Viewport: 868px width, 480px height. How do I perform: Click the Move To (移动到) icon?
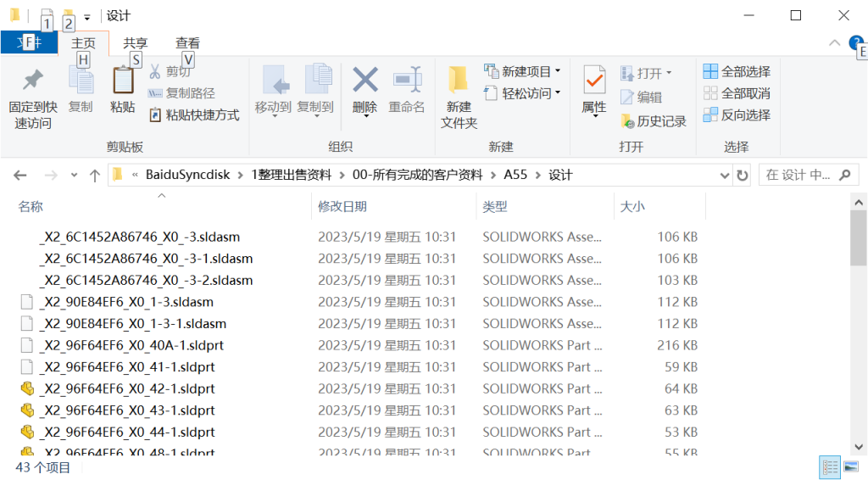tap(275, 81)
